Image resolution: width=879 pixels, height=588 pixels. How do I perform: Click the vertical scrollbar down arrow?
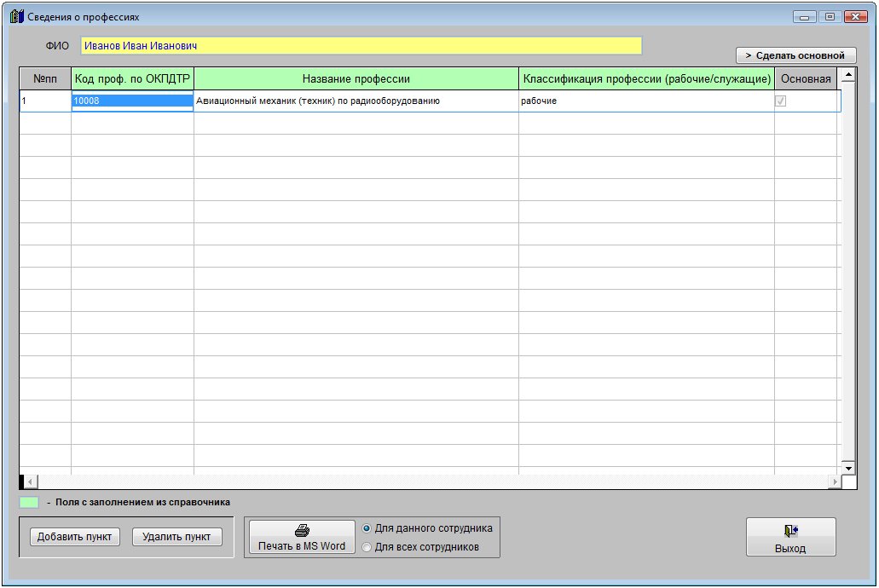[x=848, y=468]
